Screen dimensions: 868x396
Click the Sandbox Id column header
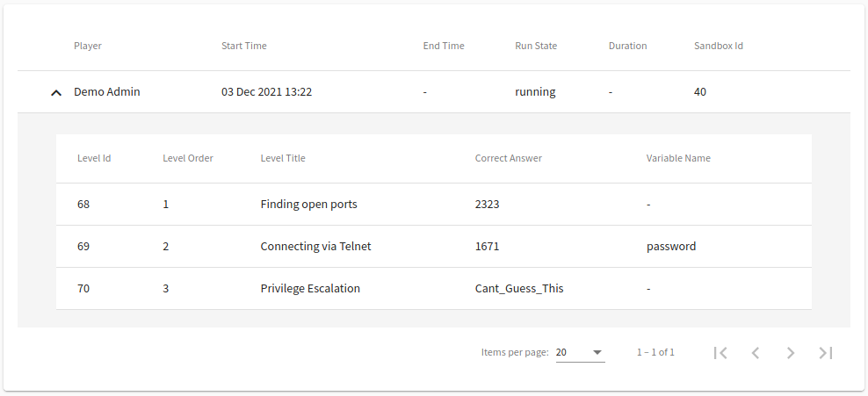[x=719, y=46]
